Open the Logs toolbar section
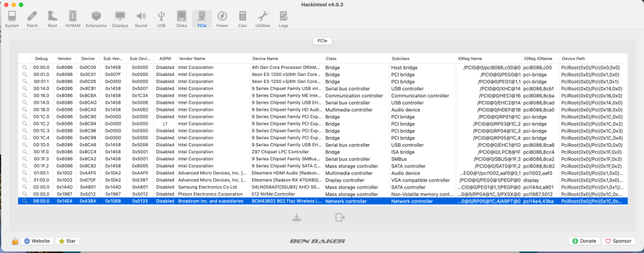The height and width of the screenshot is (253, 644). pyautogui.click(x=283, y=19)
